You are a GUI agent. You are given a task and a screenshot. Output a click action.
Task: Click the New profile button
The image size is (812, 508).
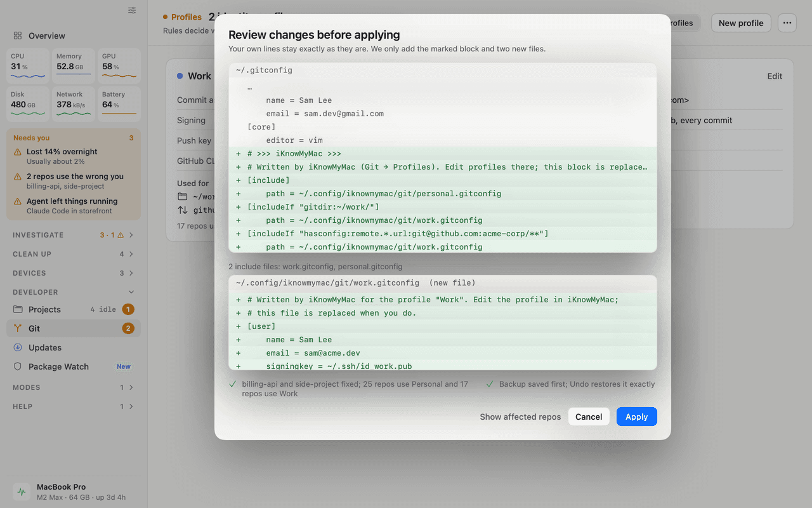[x=741, y=23]
